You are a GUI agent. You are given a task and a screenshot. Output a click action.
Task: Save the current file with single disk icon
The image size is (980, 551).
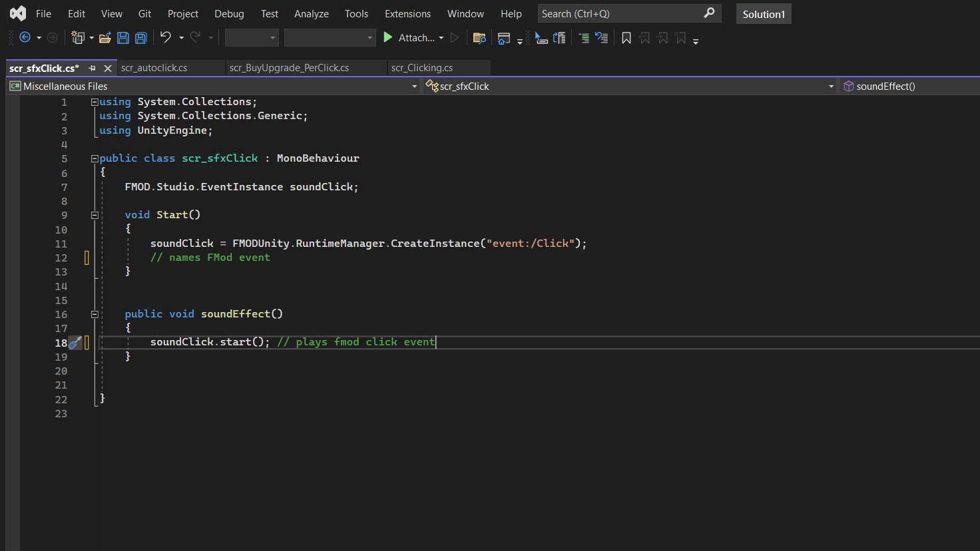[123, 38]
